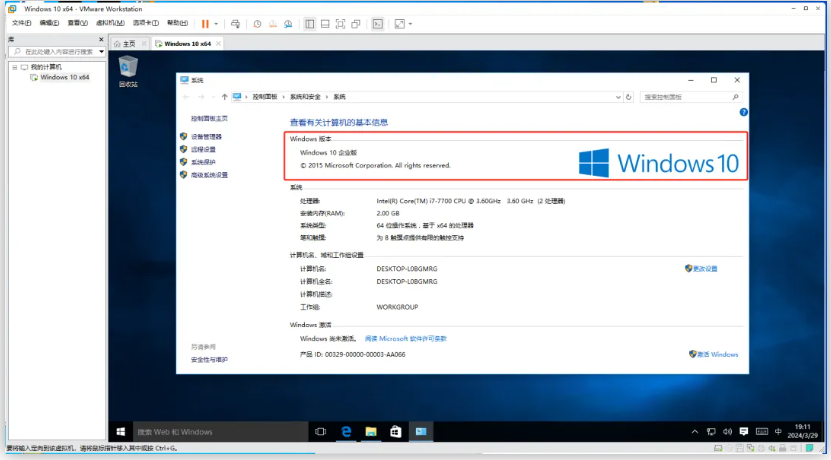Screen dimensions: 831x460
Task: Click the Windows Start button in guest
Action: pos(121,431)
